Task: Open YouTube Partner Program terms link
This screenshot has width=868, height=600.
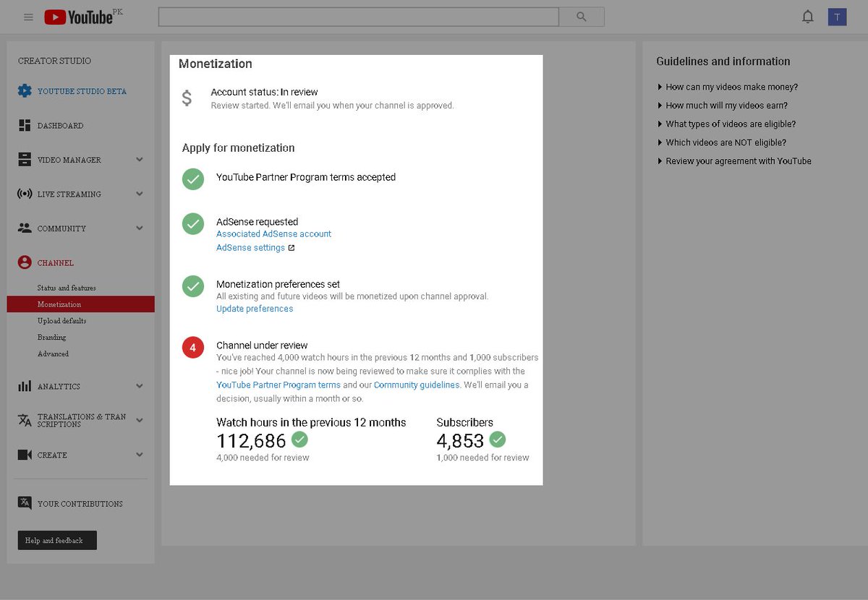Action: (x=278, y=385)
